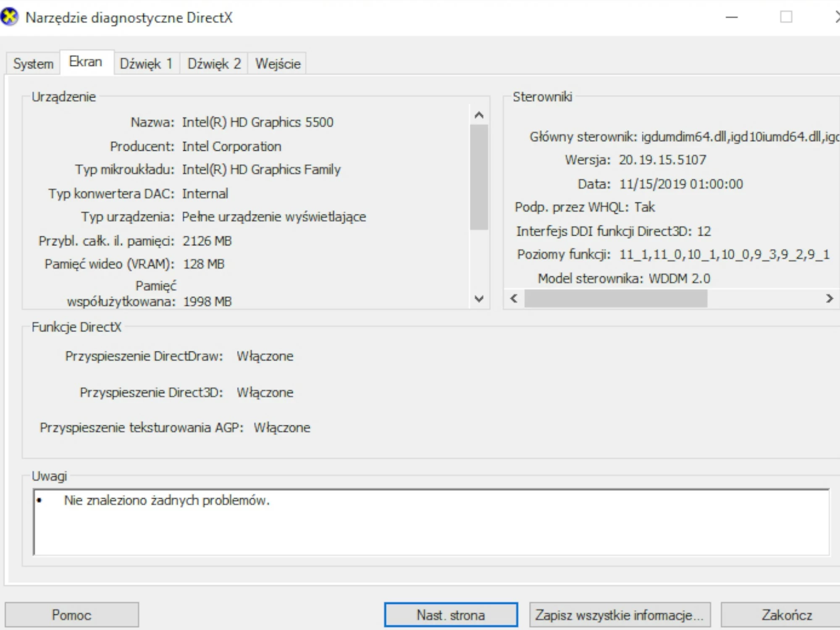The height and width of the screenshot is (630, 840).
Task: Minimize the DirectX diagnostic window
Action: (x=732, y=17)
